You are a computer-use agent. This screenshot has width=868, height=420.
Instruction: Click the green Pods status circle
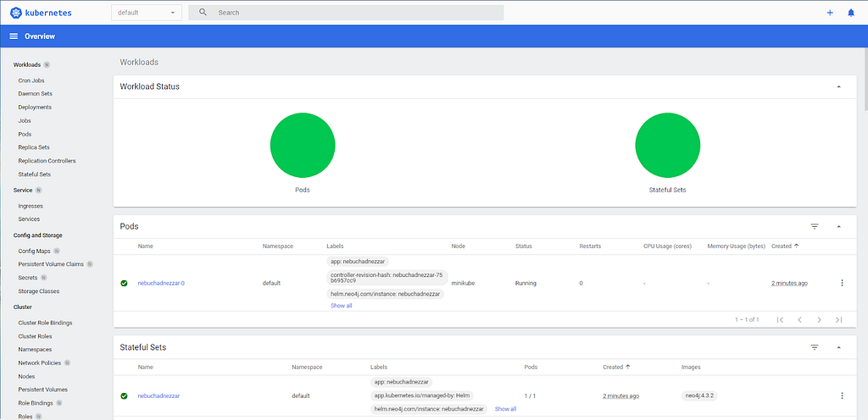[x=303, y=146]
